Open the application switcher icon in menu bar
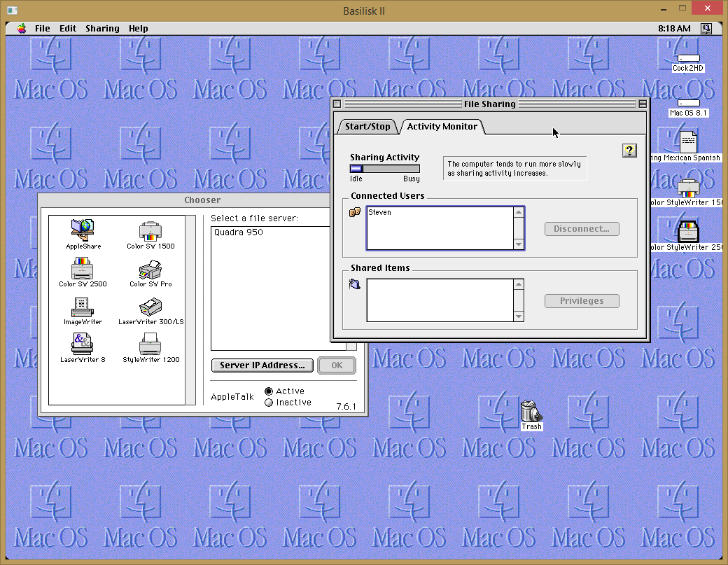Viewport: 728px width, 565px height. (706, 28)
